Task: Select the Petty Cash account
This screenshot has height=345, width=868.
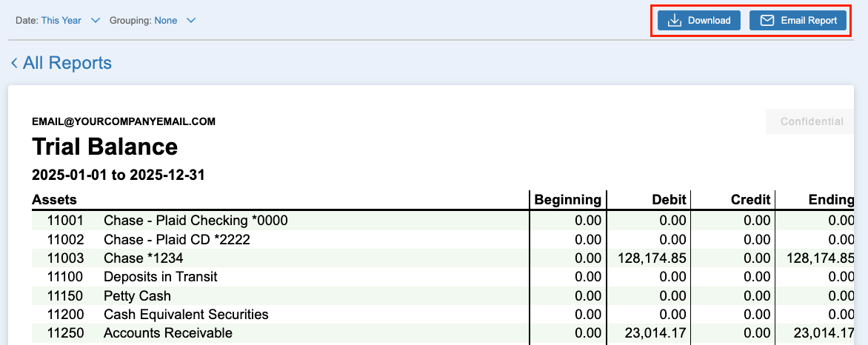Action: [137, 296]
